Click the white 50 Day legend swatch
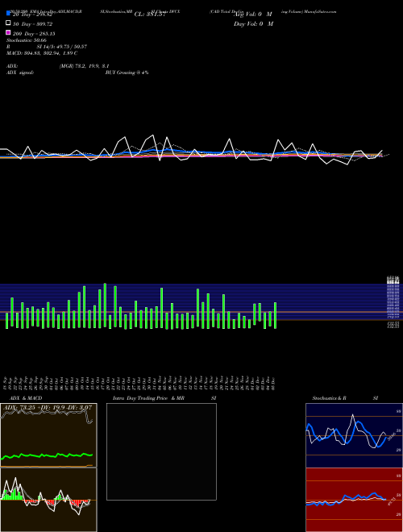The height and width of the screenshot is (532, 403). click(x=8, y=23)
